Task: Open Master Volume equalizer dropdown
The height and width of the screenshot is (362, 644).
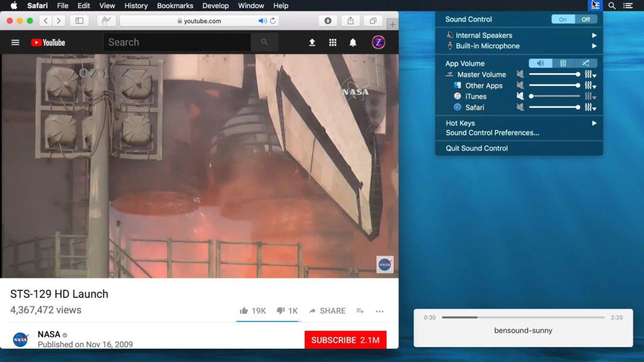Action: (x=590, y=74)
